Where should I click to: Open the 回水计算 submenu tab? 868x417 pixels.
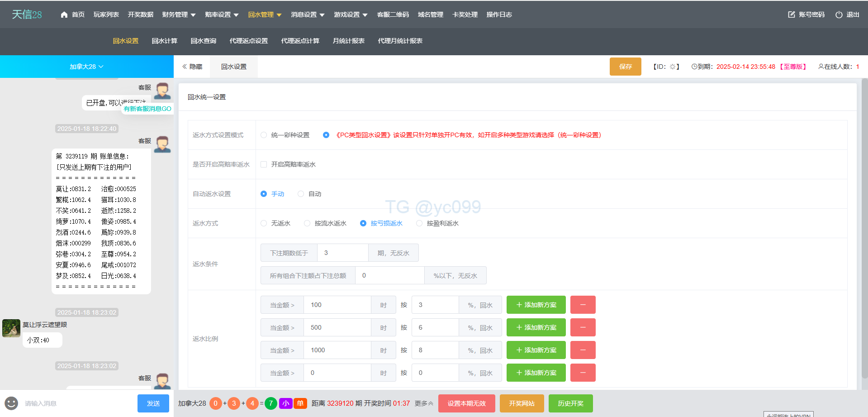(x=164, y=41)
